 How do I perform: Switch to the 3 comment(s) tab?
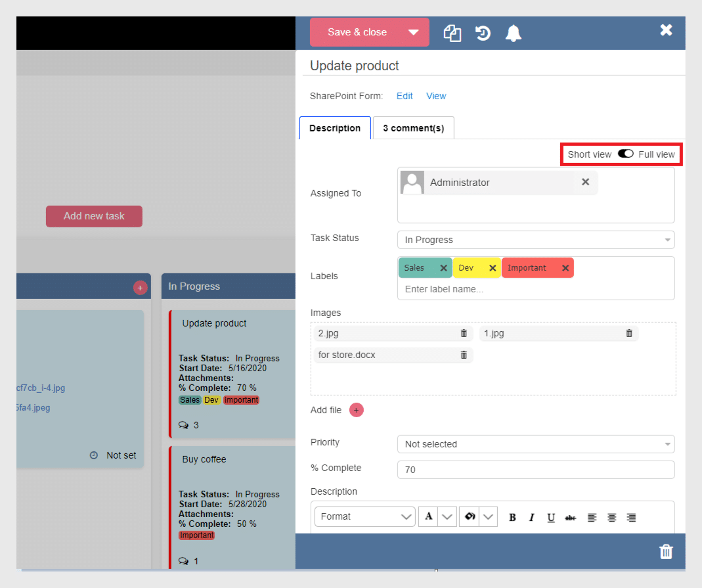click(413, 128)
